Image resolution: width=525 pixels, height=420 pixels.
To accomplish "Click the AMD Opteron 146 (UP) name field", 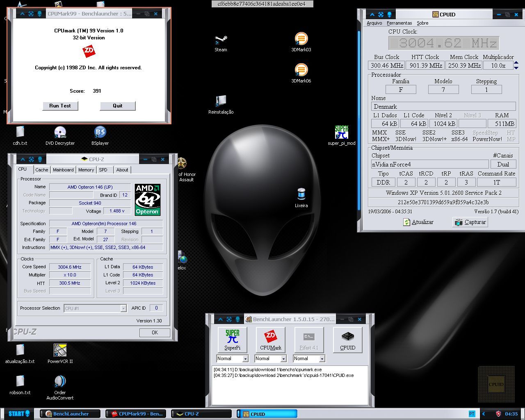I will coord(90,187).
